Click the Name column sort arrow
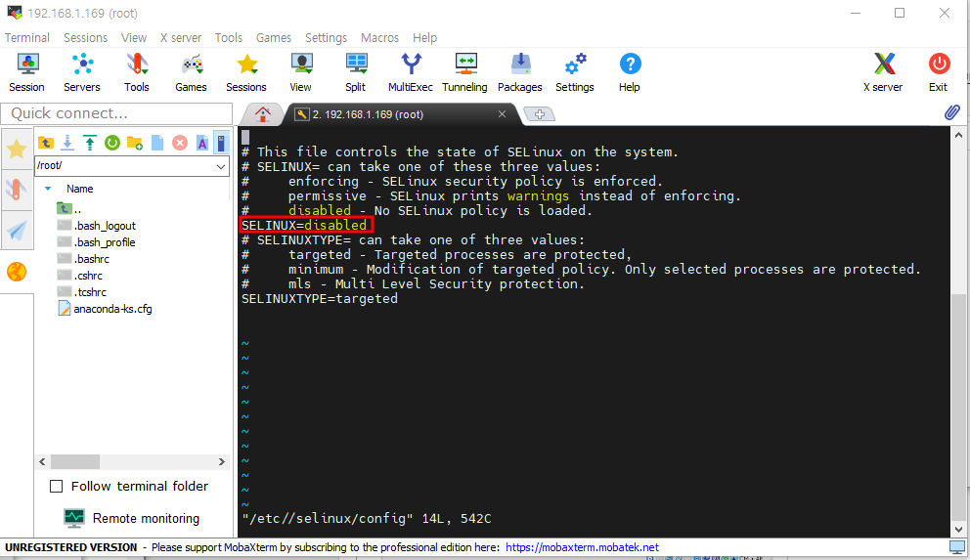Screen dimensions: 970x560 pos(48,189)
